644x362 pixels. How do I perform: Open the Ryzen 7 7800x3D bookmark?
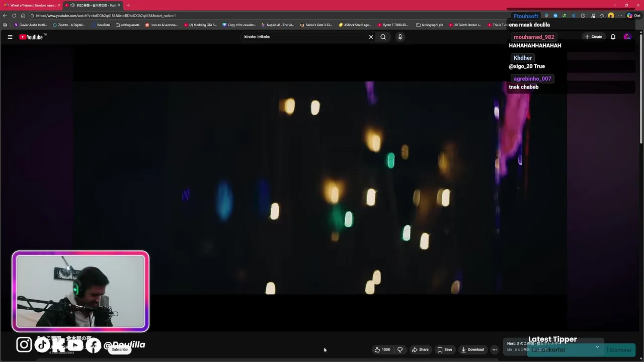coord(393,25)
